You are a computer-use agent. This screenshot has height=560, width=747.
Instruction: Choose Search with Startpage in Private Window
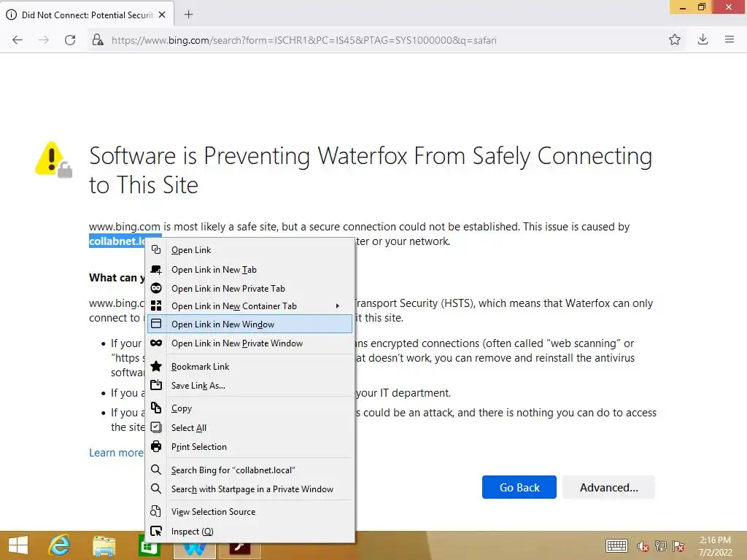click(250, 489)
